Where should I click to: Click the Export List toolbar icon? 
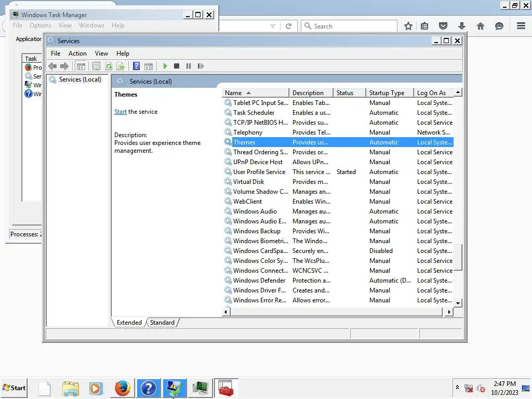[121, 66]
